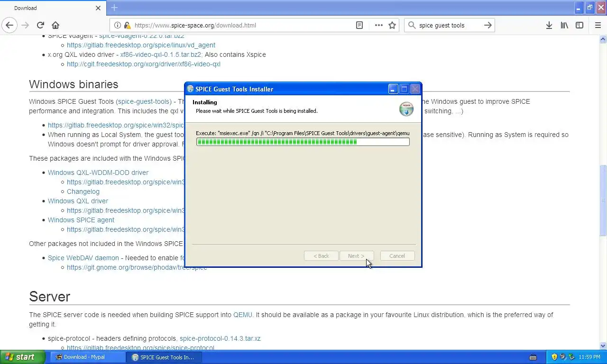Screen dimensions: 607x364
Task: Bookmark this page with the star
Action: pyautogui.click(x=392, y=25)
